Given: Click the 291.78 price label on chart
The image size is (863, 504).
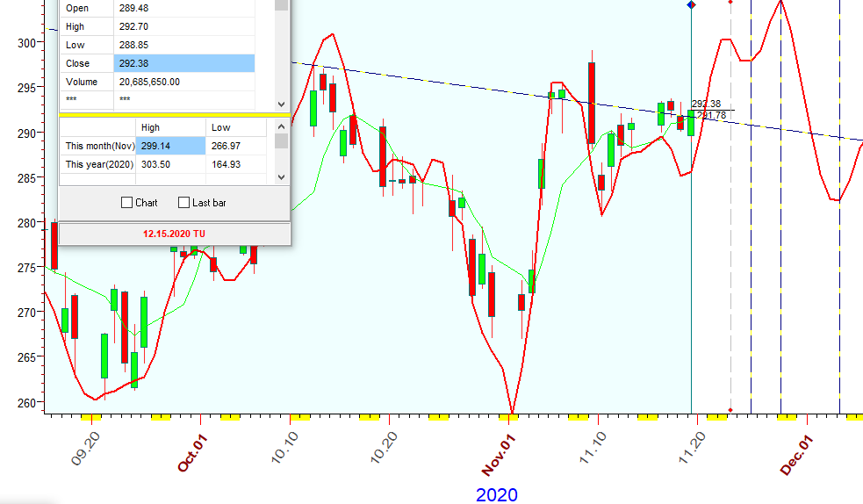Looking at the screenshot, I should click(x=712, y=115).
